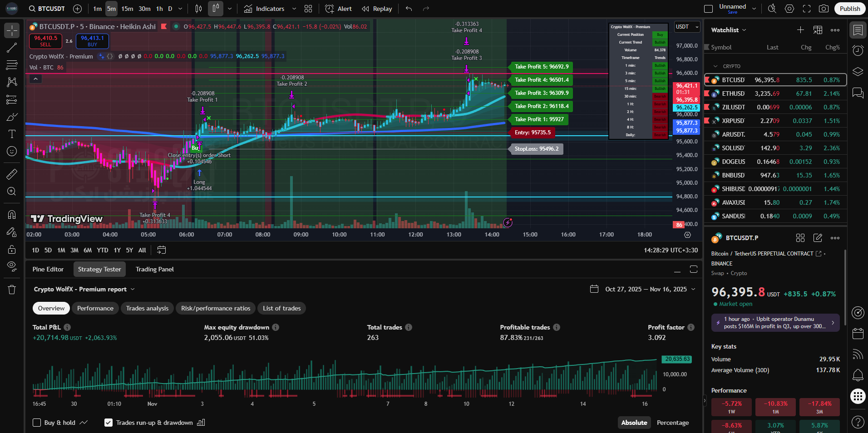Screen dimensions: 868x433
Task: Open the alerts clock icon in the right sidebar
Action: pyautogui.click(x=858, y=51)
